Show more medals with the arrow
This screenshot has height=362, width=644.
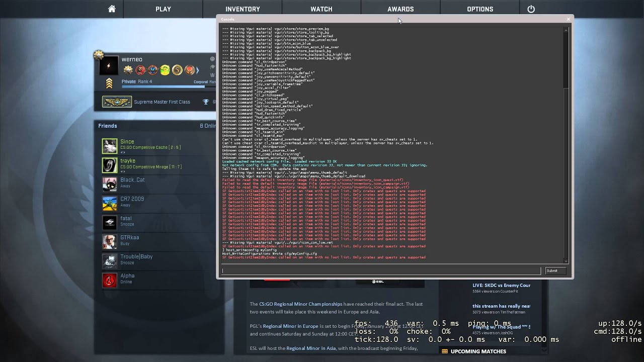point(198,70)
